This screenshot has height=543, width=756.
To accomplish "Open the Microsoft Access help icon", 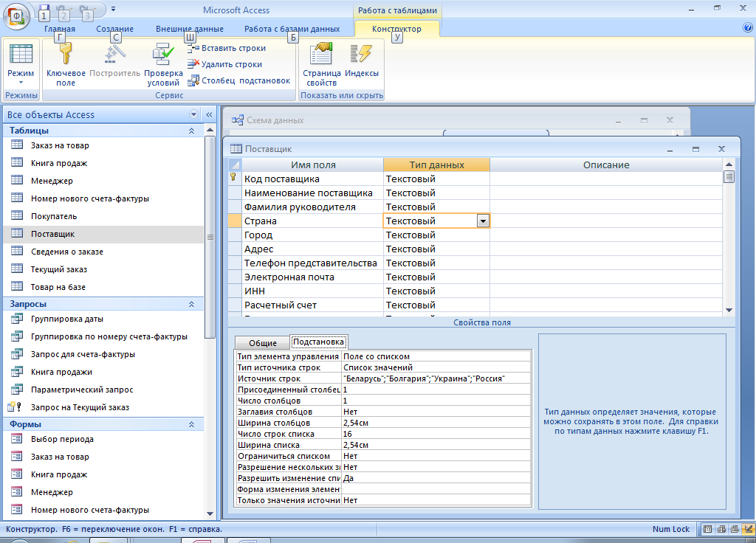I will pos(749,28).
